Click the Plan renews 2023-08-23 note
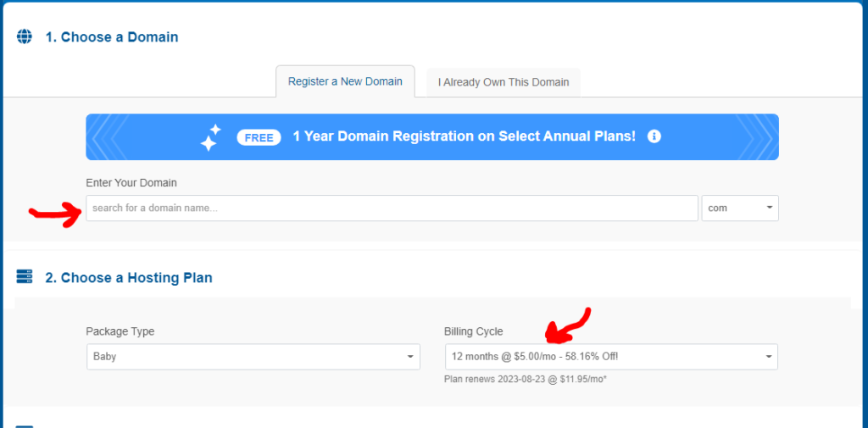The height and width of the screenshot is (428, 868). point(526,380)
